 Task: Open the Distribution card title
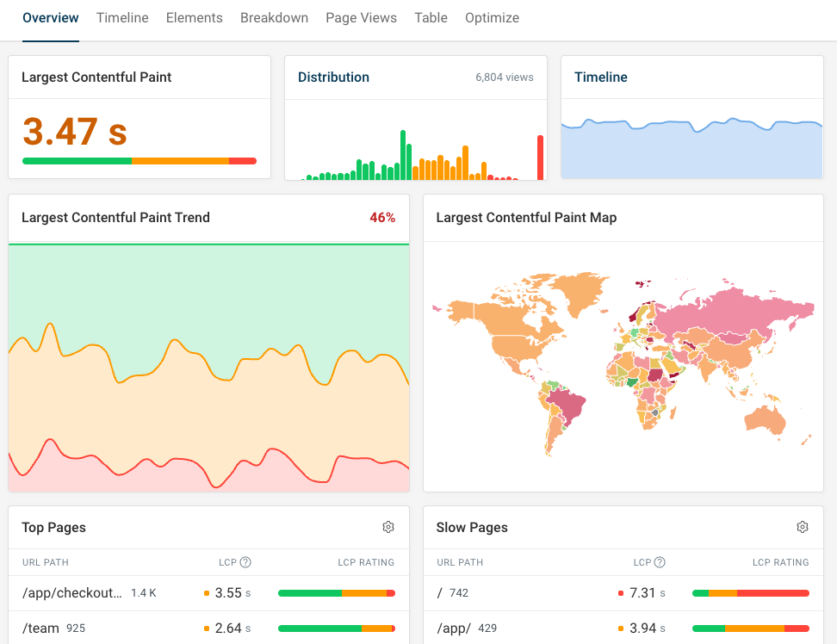[x=333, y=77]
